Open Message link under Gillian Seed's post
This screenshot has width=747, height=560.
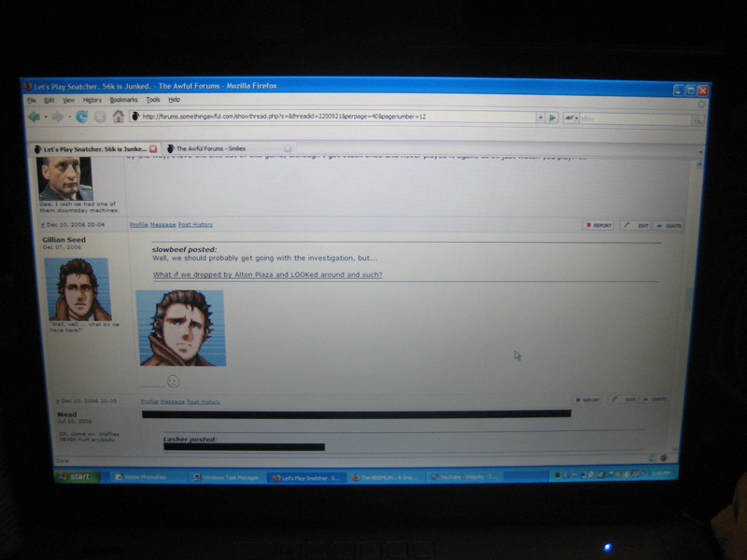point(173,401)
